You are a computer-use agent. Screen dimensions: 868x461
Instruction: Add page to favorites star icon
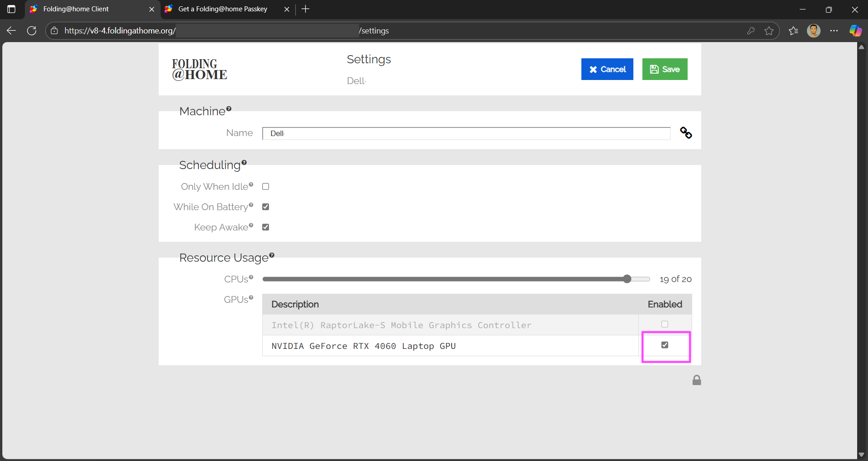click(x=769, y=31)
